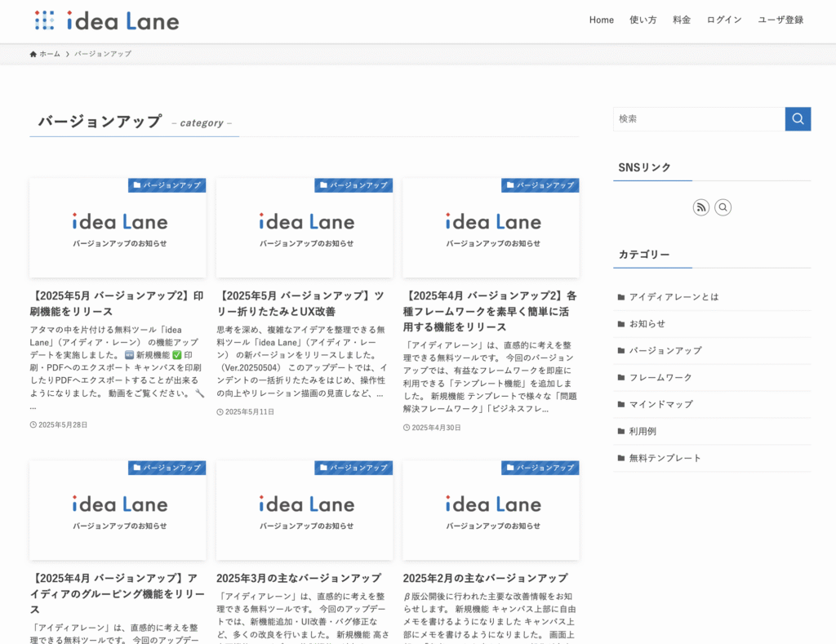This screenshot has height=644, width=836.
Task: Open the Home menu item
Action: (x=601, y=20)
